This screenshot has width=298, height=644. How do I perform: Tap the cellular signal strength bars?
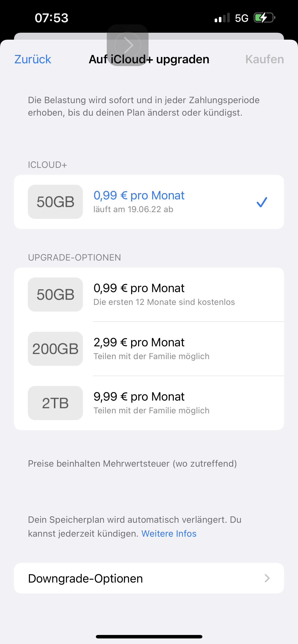[x=222, y=18]
